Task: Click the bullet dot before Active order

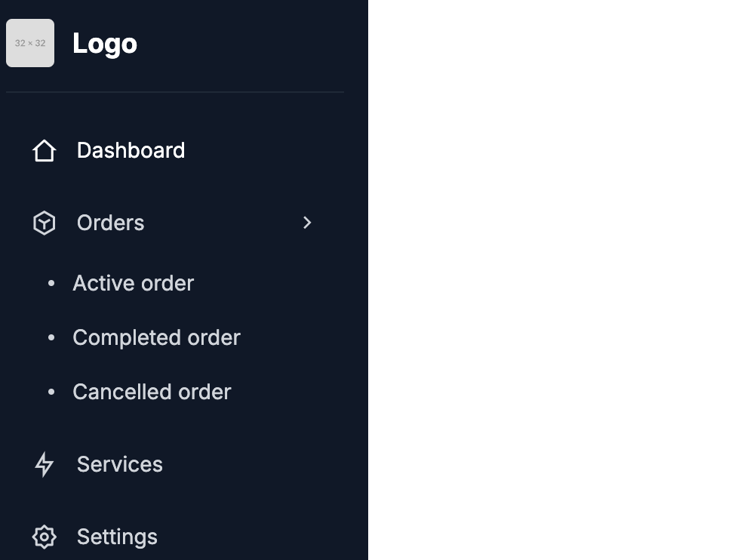Action: coord(51,283)
